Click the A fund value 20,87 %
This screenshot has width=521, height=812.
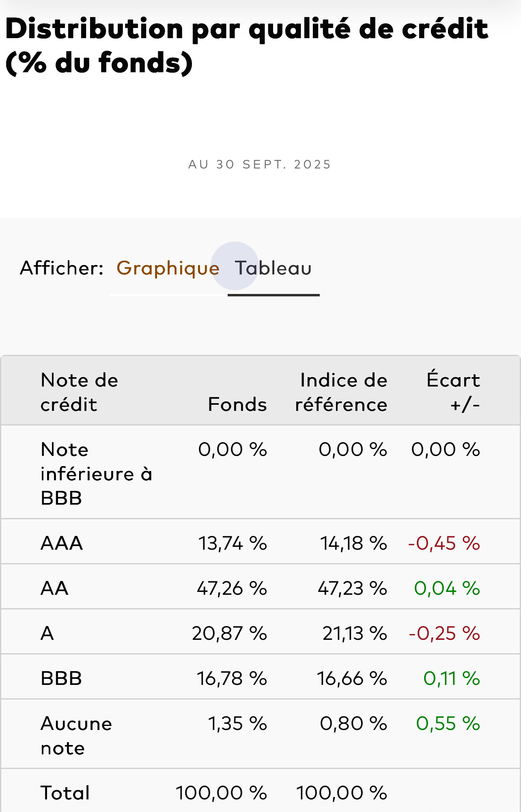click(x=229, y=633)
